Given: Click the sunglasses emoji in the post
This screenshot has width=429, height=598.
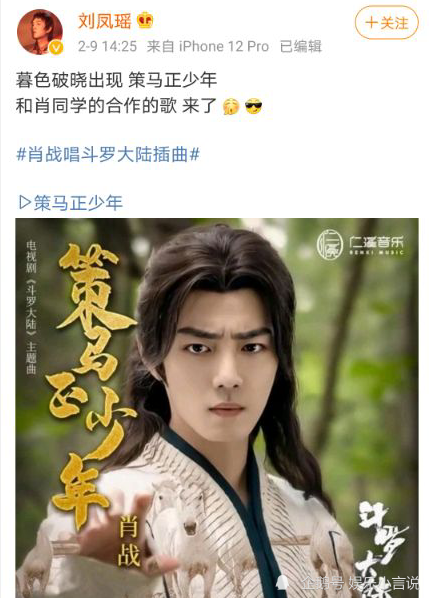Looking at the screenshot, I should pos(253,106).
